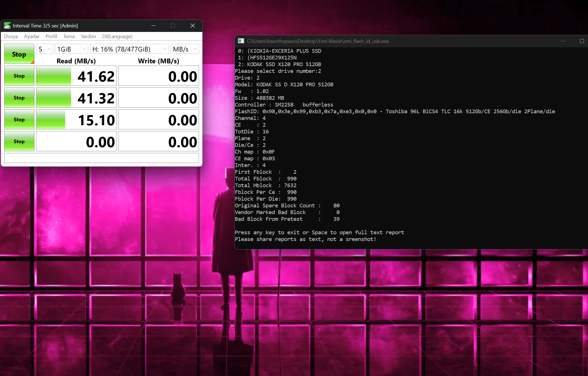The width and height of the screenshot is (588, 376).
Task: Minimize the CrystalDiskMark window
Action: pos(153,25)
